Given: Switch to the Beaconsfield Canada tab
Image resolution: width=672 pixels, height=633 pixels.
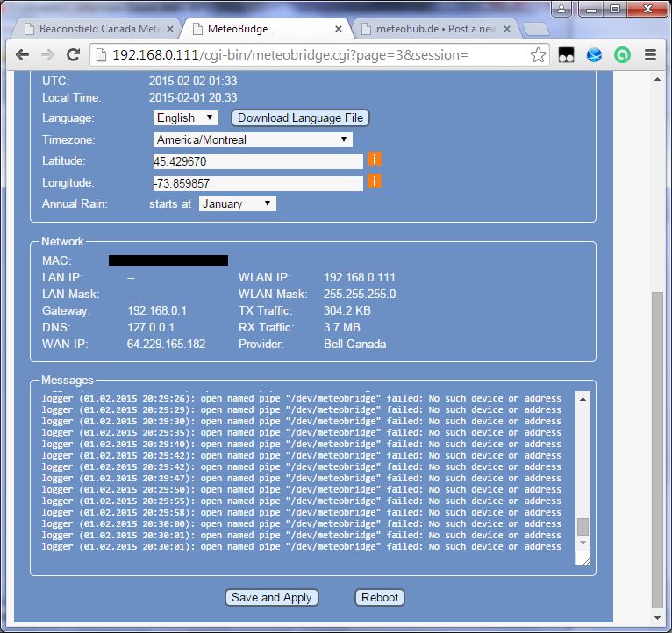Looking at the screenshot, I should [95, 29].
